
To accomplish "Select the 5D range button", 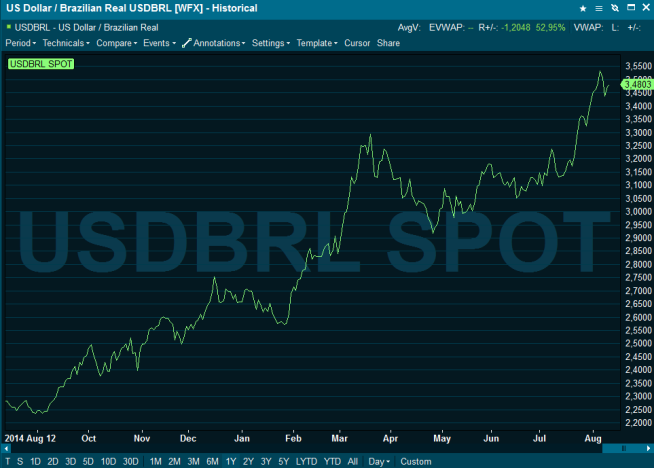I will point(88,461).
